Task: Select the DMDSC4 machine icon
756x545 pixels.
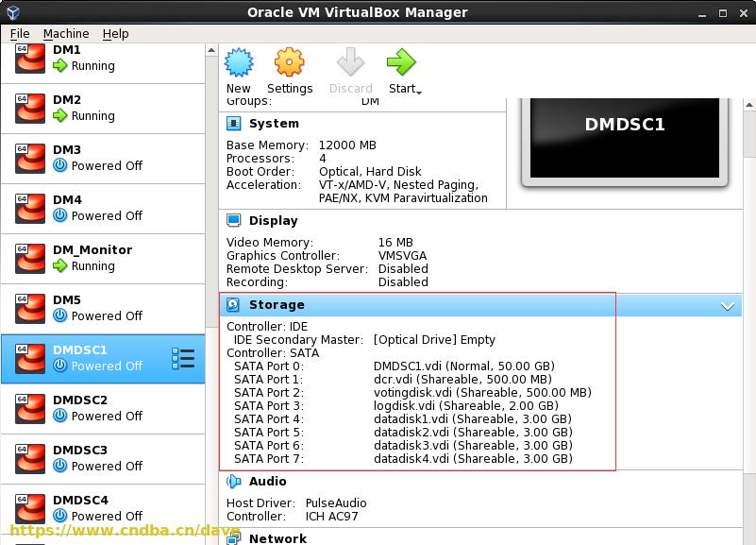Action: [30, 509]
